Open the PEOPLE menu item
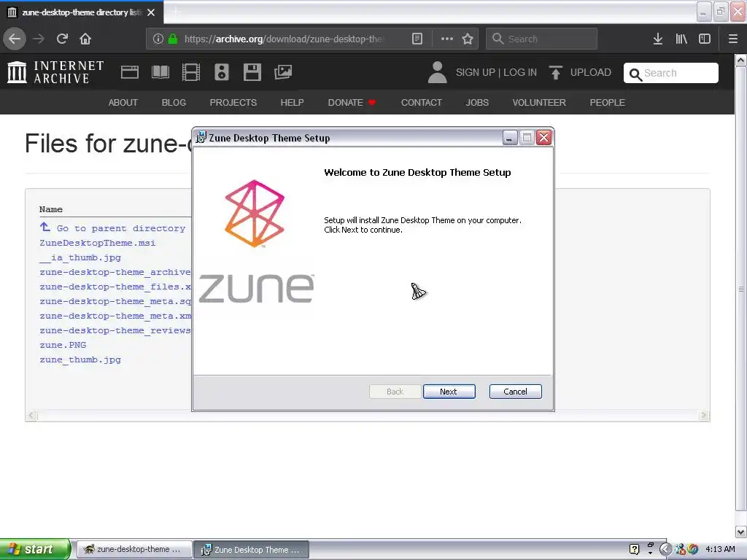Image resolution: width=747 pixels, height=560 pixels. [608, 103]
